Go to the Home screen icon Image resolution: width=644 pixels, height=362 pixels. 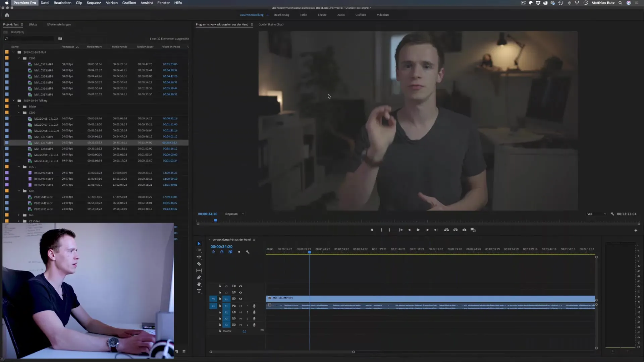pyautogui.click(x=7, y=15)
